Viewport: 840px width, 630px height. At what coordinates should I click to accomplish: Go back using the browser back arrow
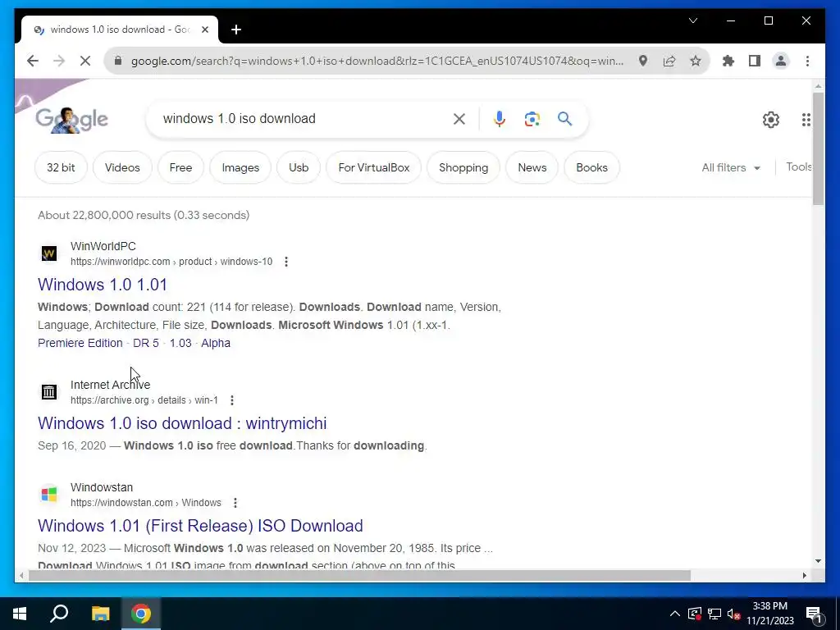(x=33, y=61)
